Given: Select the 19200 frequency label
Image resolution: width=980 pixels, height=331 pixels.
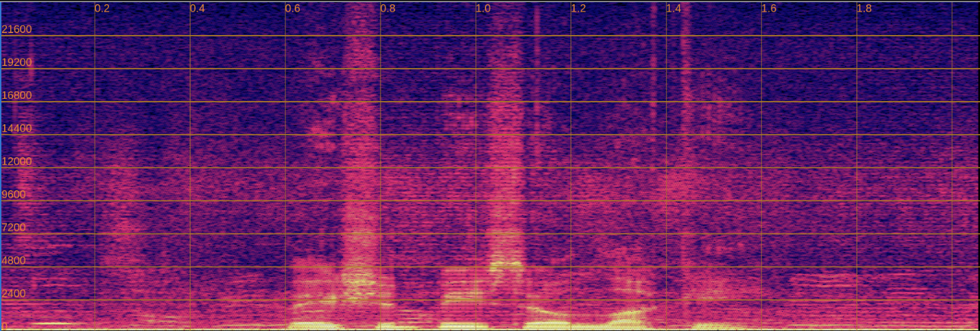Looking at the screenshot, I should pos(17,62).
